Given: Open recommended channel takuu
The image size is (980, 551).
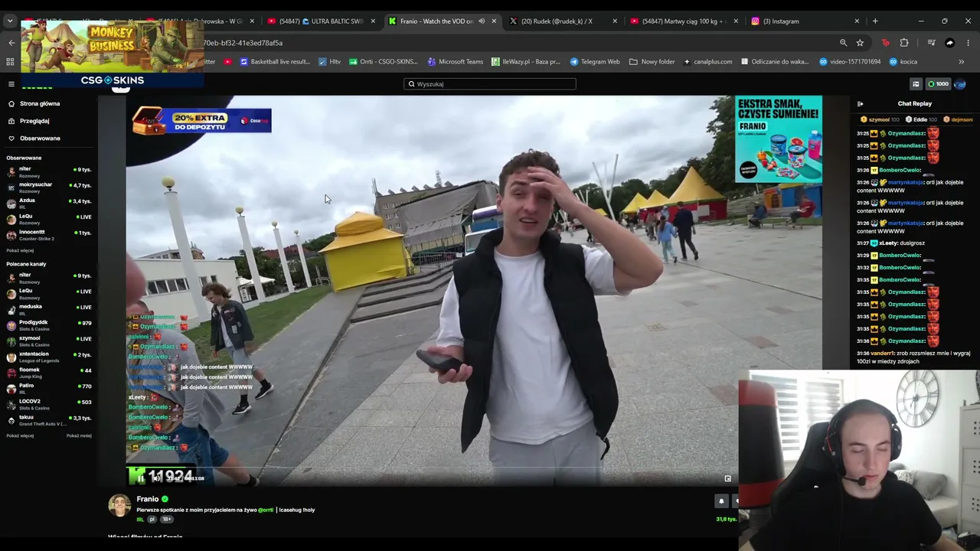Looking at the screenshot, I should [x=48, y=420].
